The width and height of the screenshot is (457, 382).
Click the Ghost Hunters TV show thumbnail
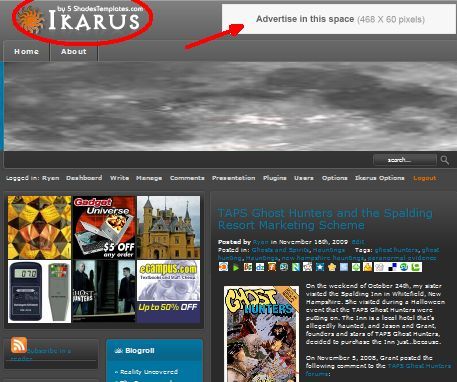click(x=104, y=291)
